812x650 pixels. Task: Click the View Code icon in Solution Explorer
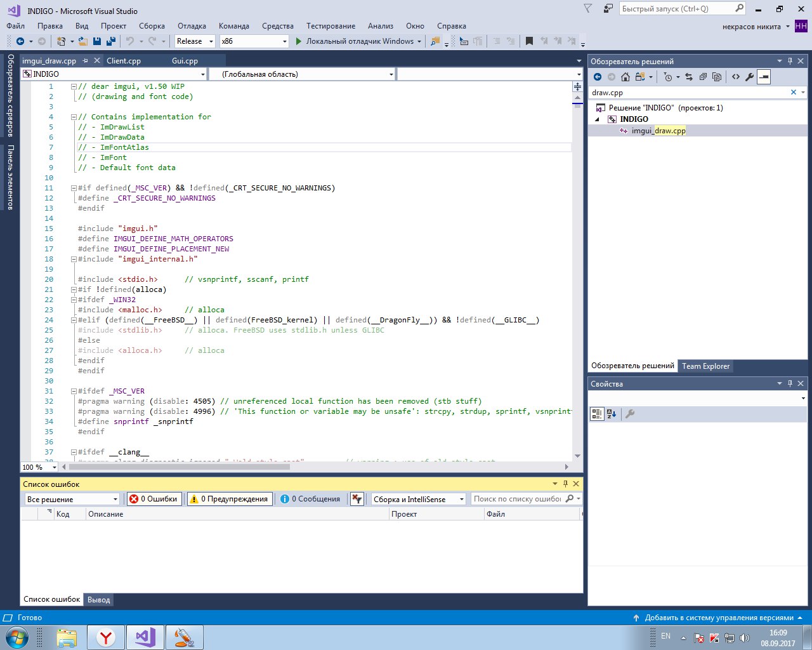[x=735, y=77]
